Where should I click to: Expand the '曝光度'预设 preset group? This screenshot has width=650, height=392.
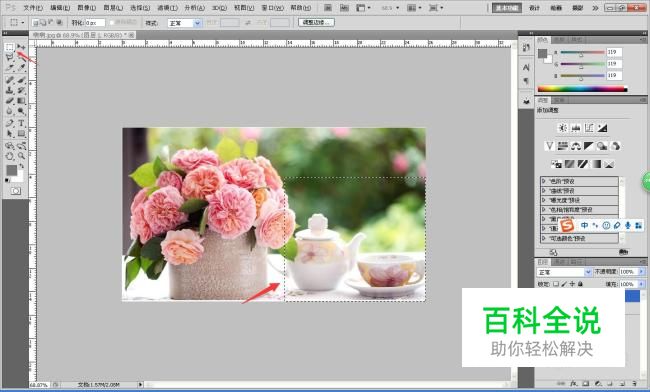click(x=543, y=200)
